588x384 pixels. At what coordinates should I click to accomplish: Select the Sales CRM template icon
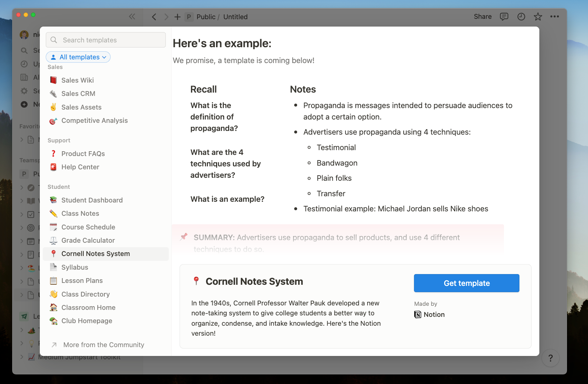[x=53, y=94]
